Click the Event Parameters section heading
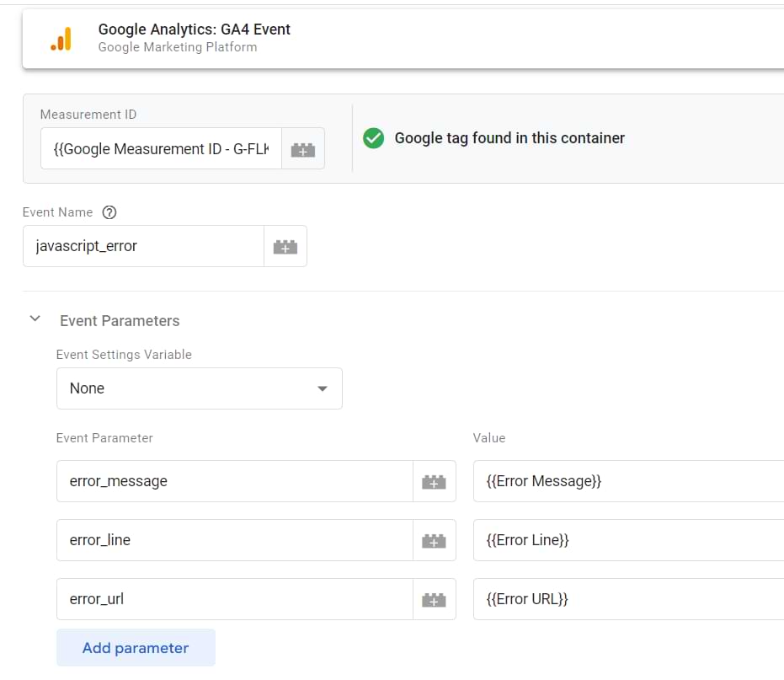784x680 pixels. coord(120,321)
